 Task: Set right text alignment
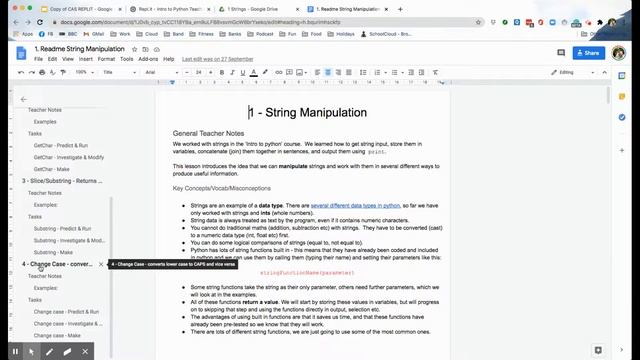[338, 72]
